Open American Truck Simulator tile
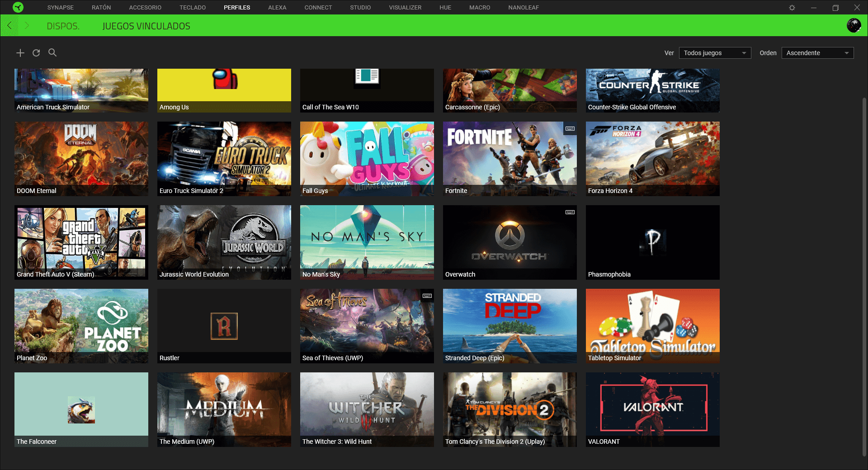 point(81,90)
